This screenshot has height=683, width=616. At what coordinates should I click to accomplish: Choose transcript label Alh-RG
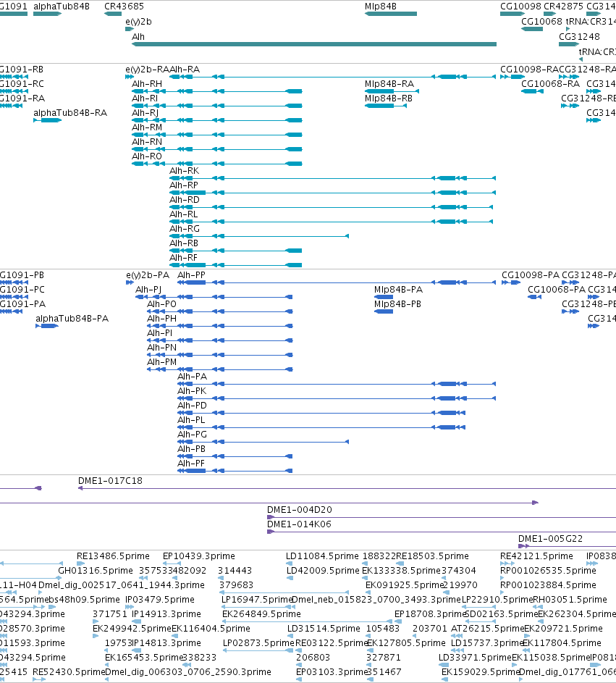185,229
